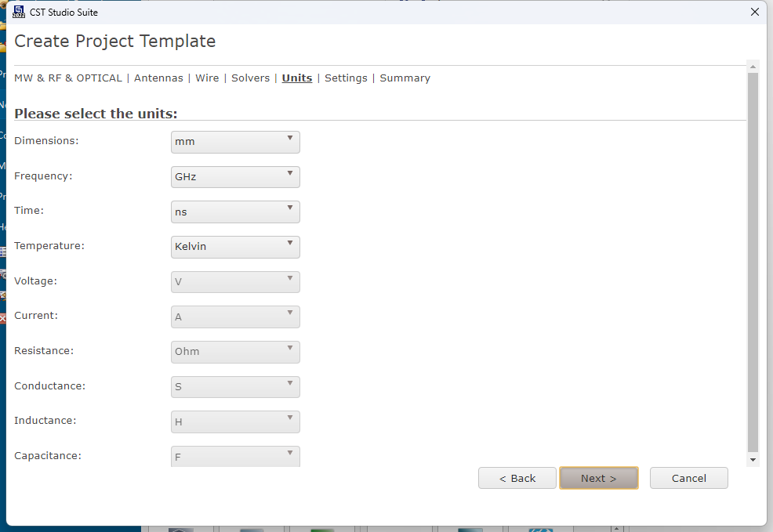Open the Voltage unit dropdown
Viewport: 773px width, 532px height.
(x=235, y=282)
